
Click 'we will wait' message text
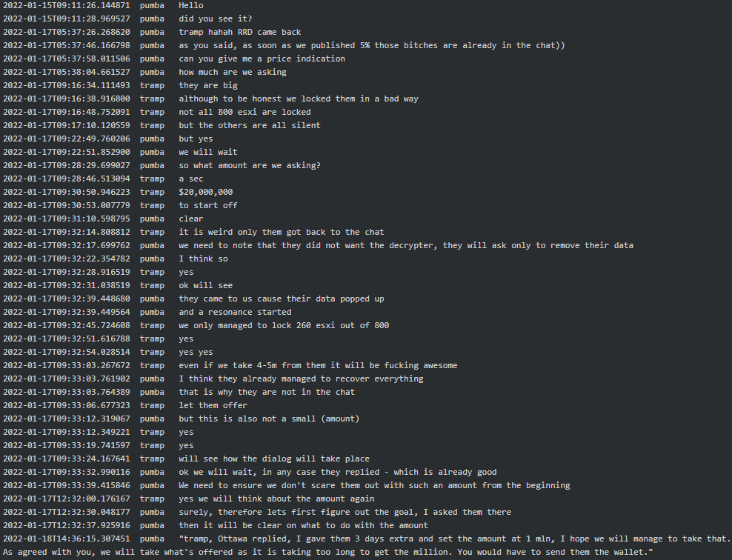(x=208, y=152)
